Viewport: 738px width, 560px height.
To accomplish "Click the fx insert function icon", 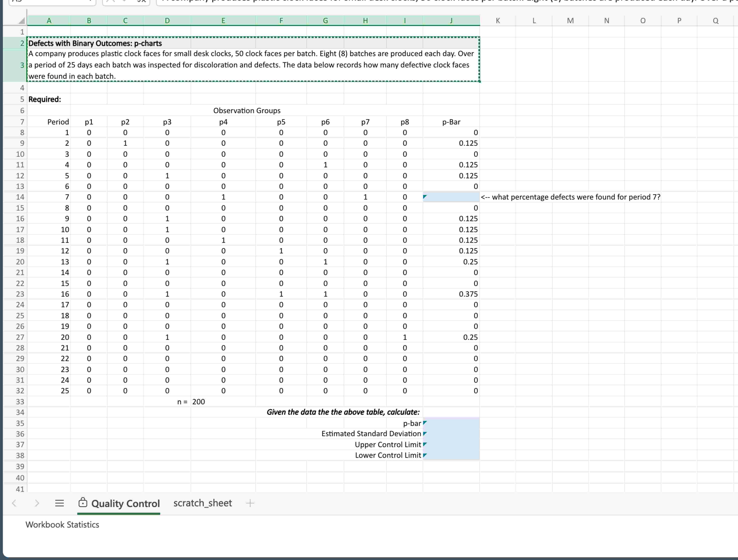I will pyautogui.click(x=142, y=1).
